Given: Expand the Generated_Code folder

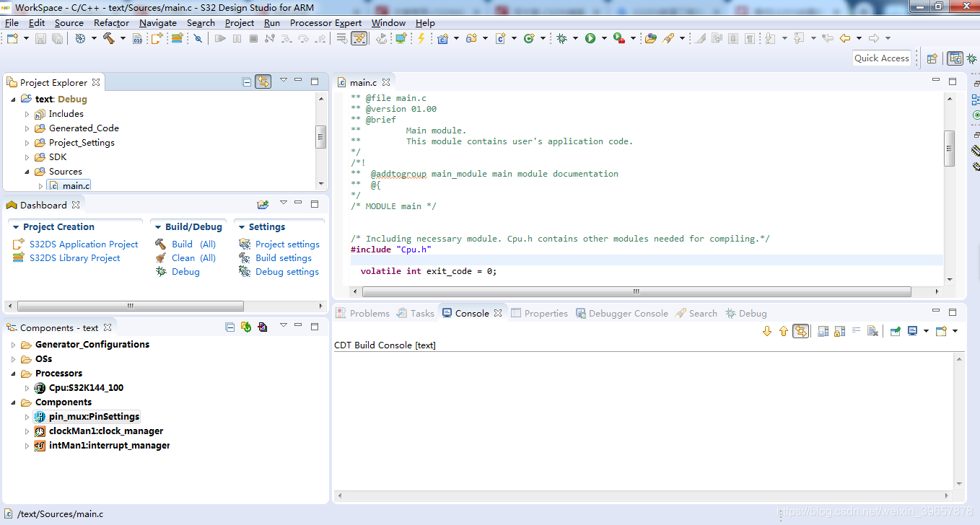Looking at the screenshot, I should (x=27, y=128).
